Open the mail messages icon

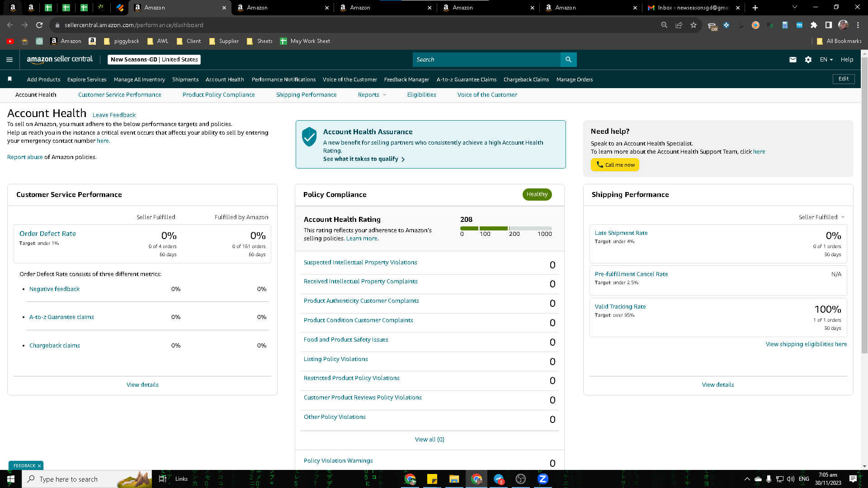point(793,60)
